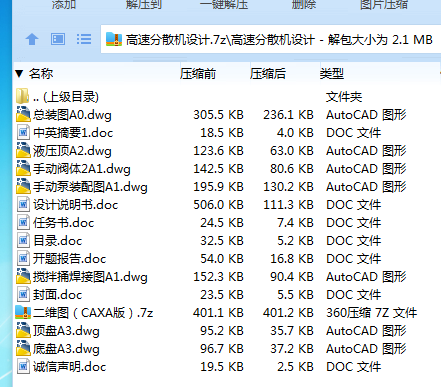Click 305.5 KB size of 总装图A0.dwg
This screenshot has height=387, width=441.
(218, 115)
